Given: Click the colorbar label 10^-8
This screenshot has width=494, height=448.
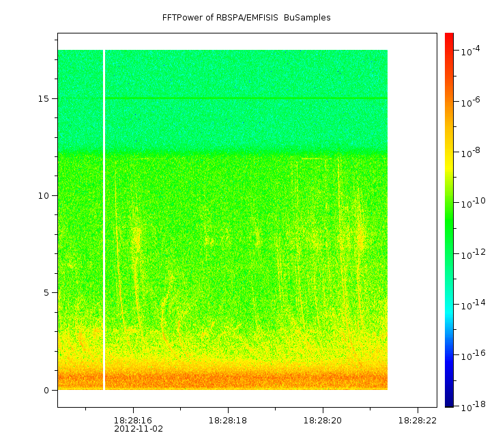Looking at the screenshot, I should tap(471, 152).
